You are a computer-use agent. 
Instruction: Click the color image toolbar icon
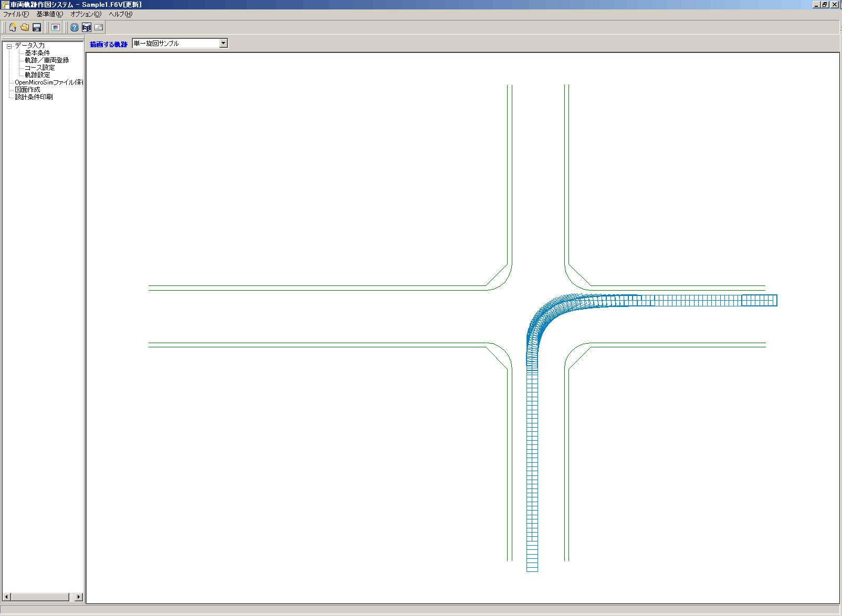(x=55, y=27)
